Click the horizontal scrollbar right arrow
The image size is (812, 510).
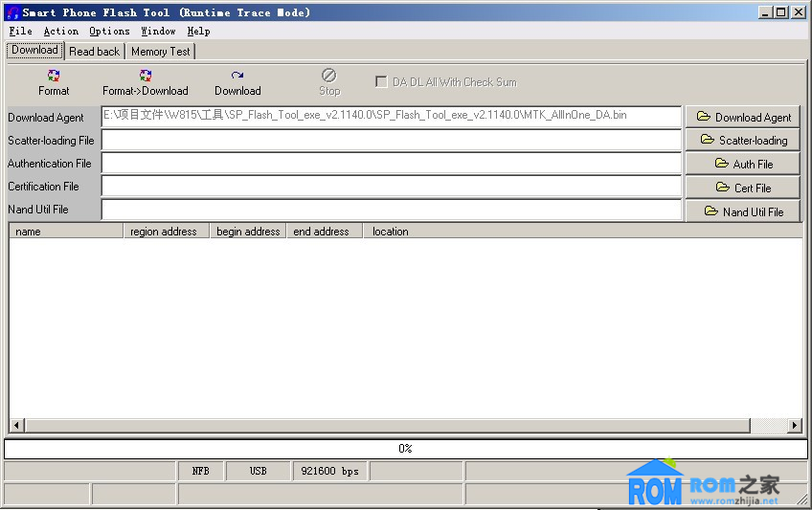tap(795, 425)
